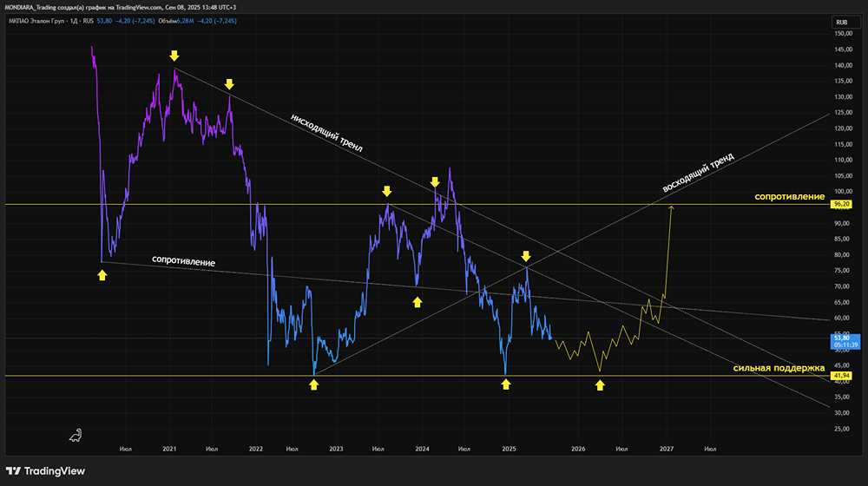Open the RUB currency selector
Image resolution: width=868 pixels, height=486 pixels.
(845, 23)
